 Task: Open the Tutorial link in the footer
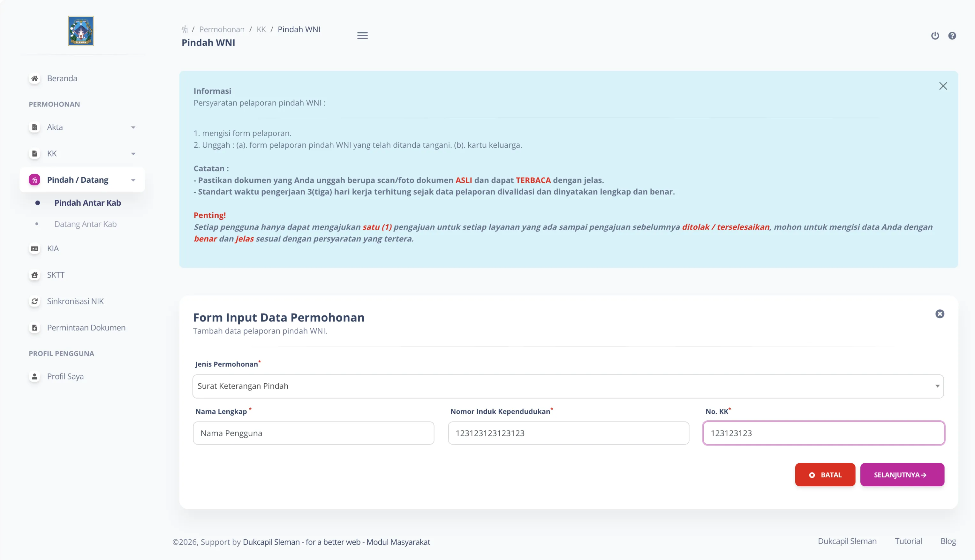click(908, 541)
